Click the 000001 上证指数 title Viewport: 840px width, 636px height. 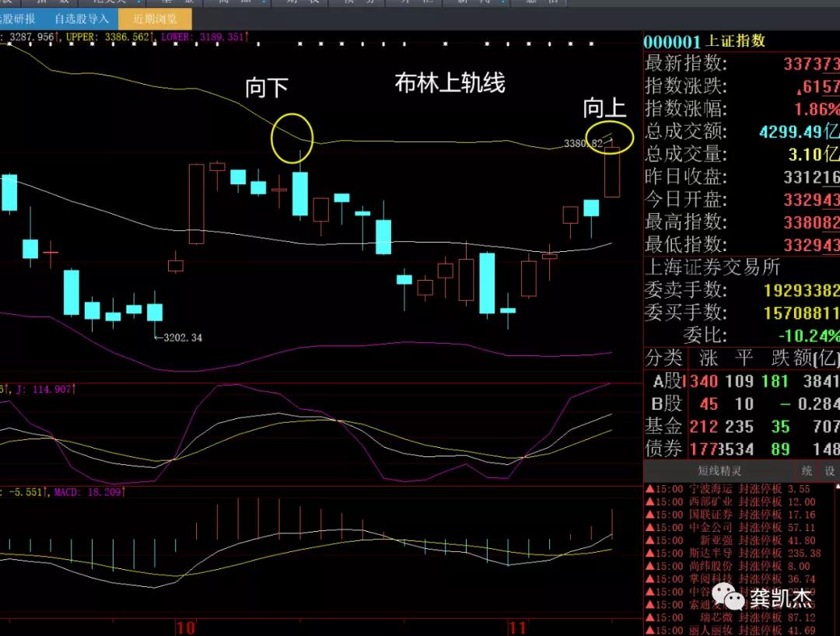pyautogui.click(x=704, y=41)
